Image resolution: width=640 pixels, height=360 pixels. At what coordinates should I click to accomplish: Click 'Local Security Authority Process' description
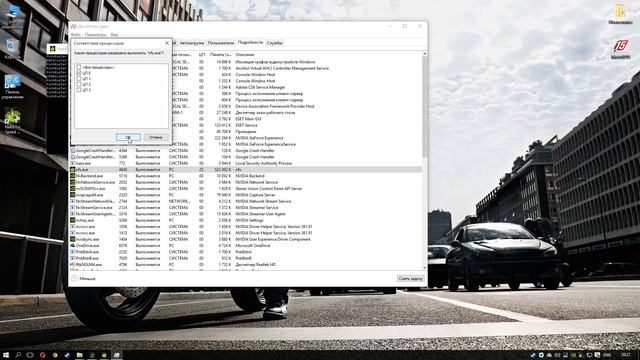pyautogui.click(x=264, y=163)
